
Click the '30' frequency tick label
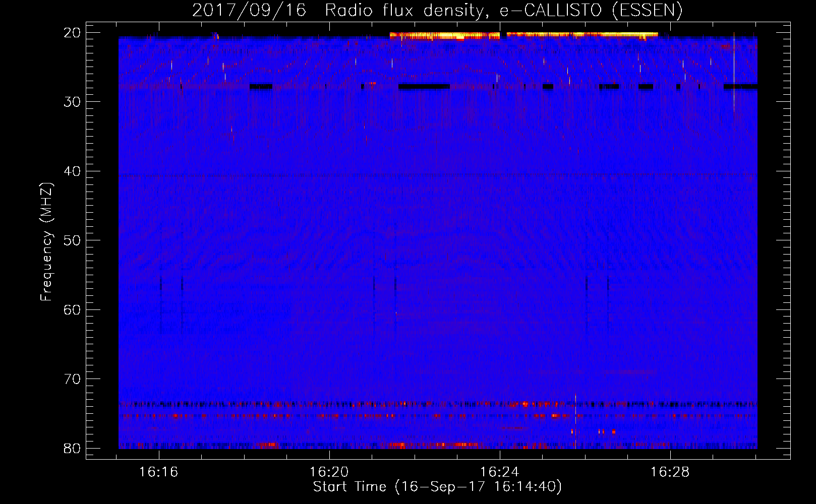(73, 102)
